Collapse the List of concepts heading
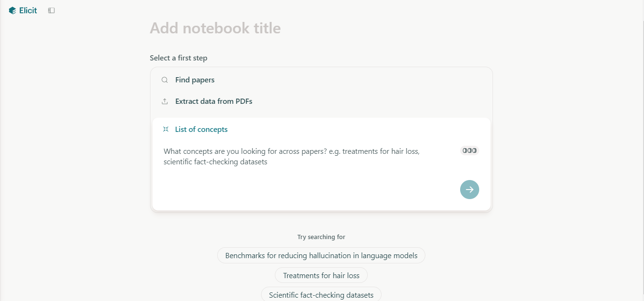Screen dimensions: 644x301 coord(201,130)
